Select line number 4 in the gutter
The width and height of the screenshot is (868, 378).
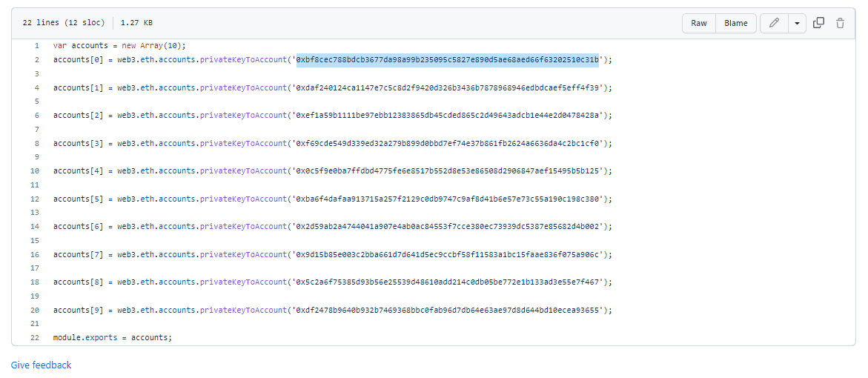pyautogui.click(x=36, y=87)
